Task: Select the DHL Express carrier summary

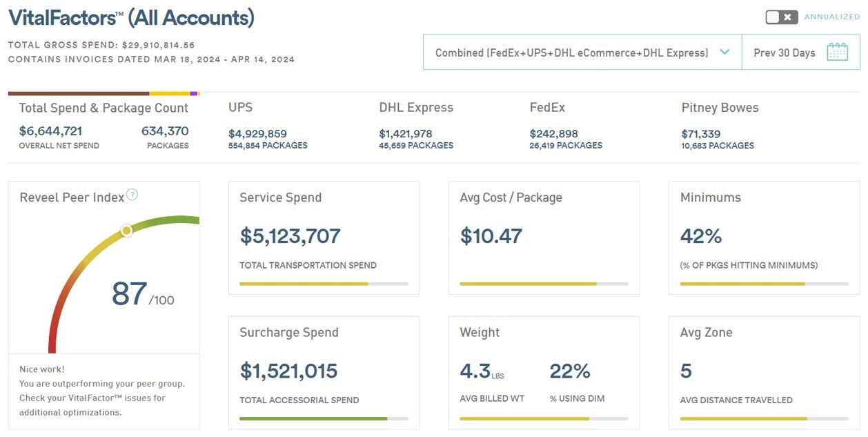Action: click(x=416, y=126)
